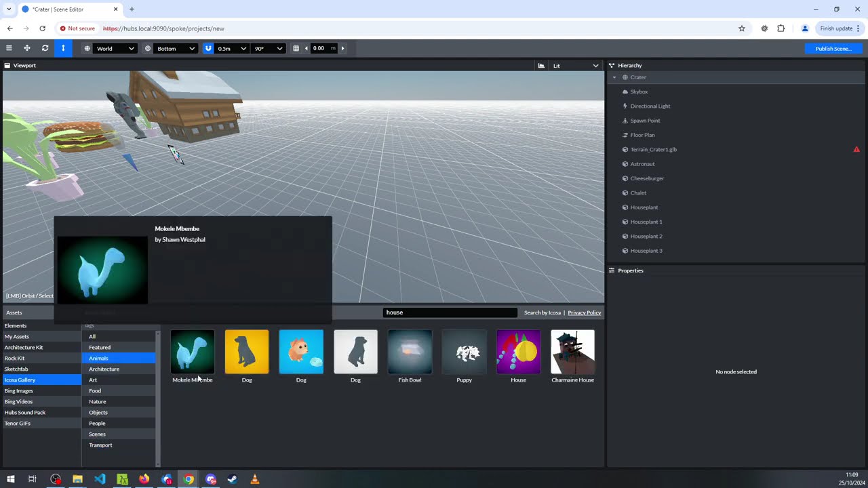Open VLC from the Windows taskbar
The width and height of the screenshot is (868, 488).
coord(255,479)
